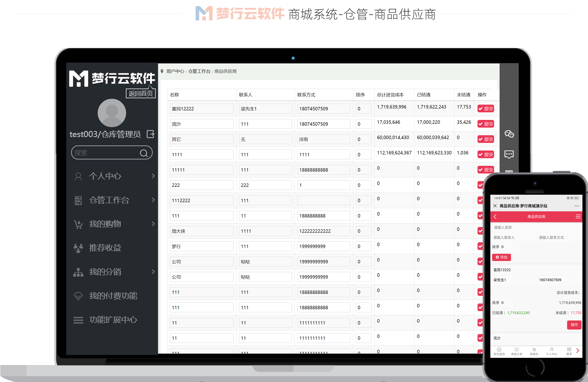Image resolution: width=588 pixels, height=382 pixels.
Task: Tap the phone back arrow on red header
Action: click(495, 217)
